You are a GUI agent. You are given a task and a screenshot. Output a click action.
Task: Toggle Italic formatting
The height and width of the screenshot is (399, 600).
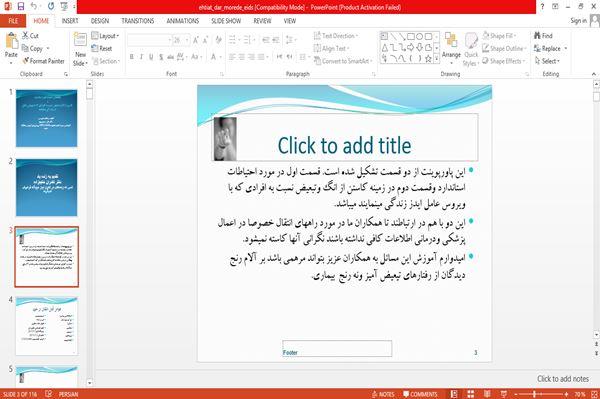pos(141,57)
